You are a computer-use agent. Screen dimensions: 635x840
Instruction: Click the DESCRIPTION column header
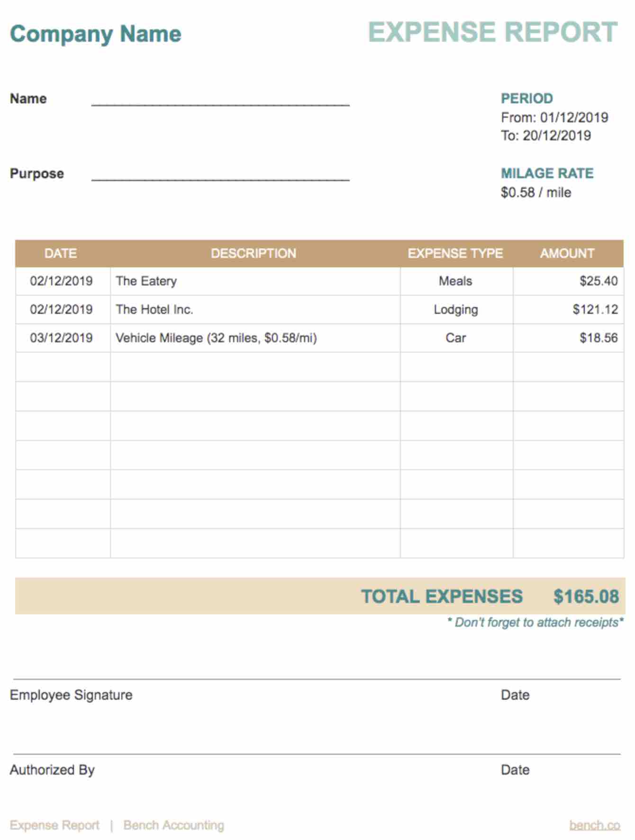254,253
